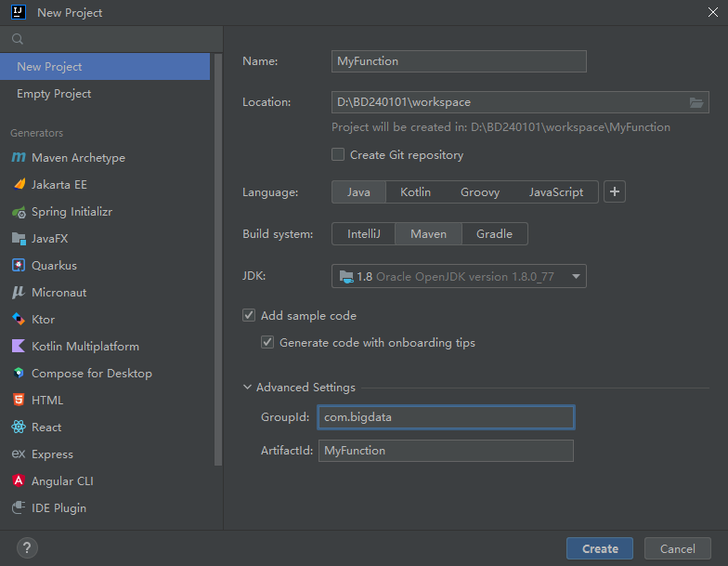Open the JDK version dropdown arrow
The height and width of the screenshot is (566, 728).
(576, 277)
